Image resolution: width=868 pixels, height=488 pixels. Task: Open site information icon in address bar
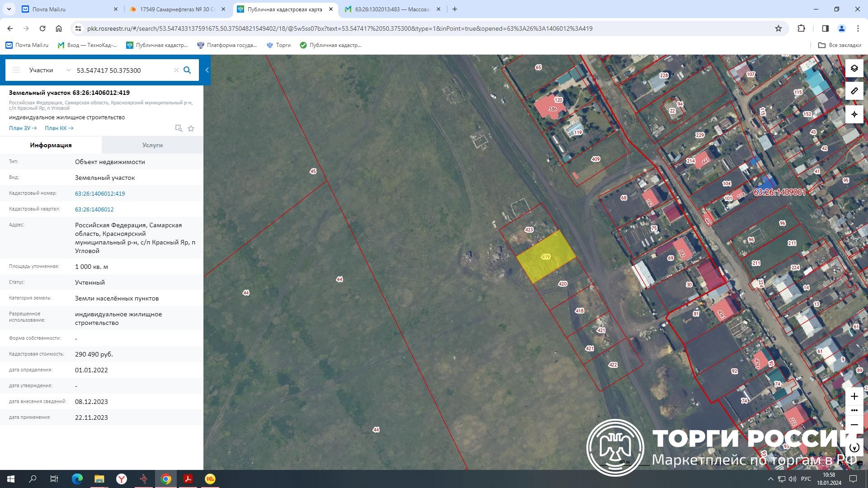tap(78, 28)
